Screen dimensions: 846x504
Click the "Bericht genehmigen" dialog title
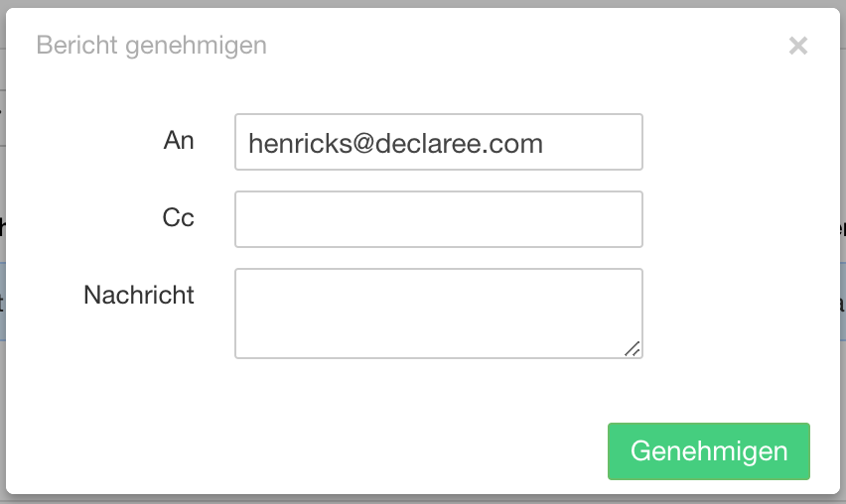point(151,46)
